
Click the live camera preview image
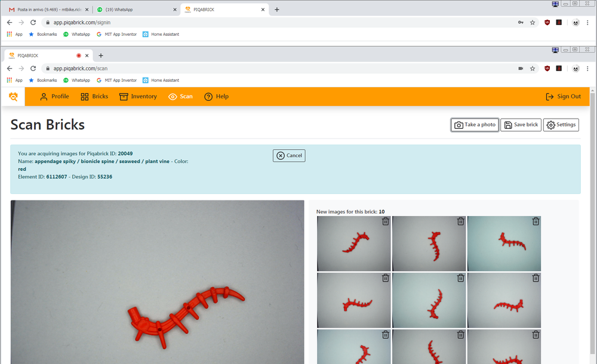click(x=157, y=282)
